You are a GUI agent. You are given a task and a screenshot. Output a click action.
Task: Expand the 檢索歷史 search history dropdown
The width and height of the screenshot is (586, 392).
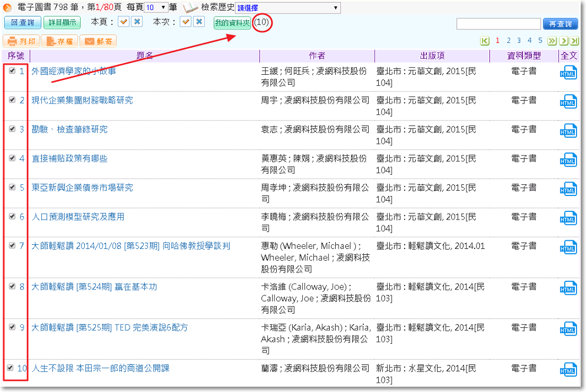coord(287,8)
